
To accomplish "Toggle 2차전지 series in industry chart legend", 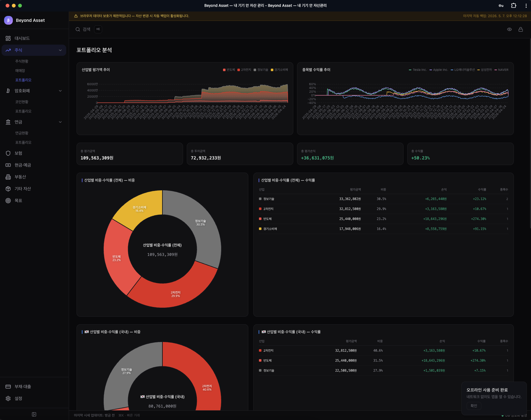I will (244, 70).
